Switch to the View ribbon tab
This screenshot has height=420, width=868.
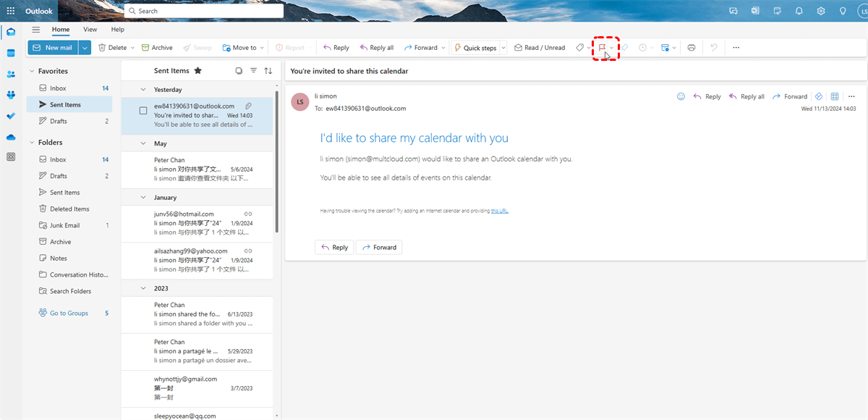(x=90, y=30)
